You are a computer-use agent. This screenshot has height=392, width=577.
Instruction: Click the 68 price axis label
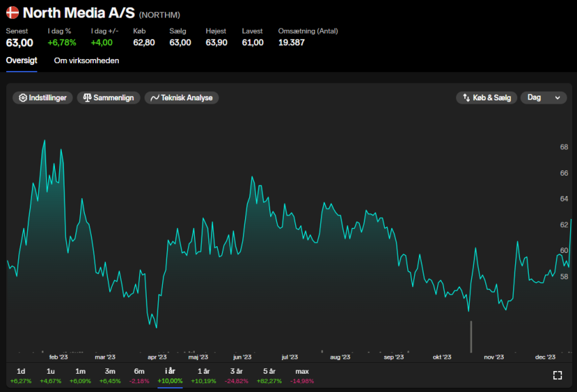pyautogui.click(x=564, y=147)
